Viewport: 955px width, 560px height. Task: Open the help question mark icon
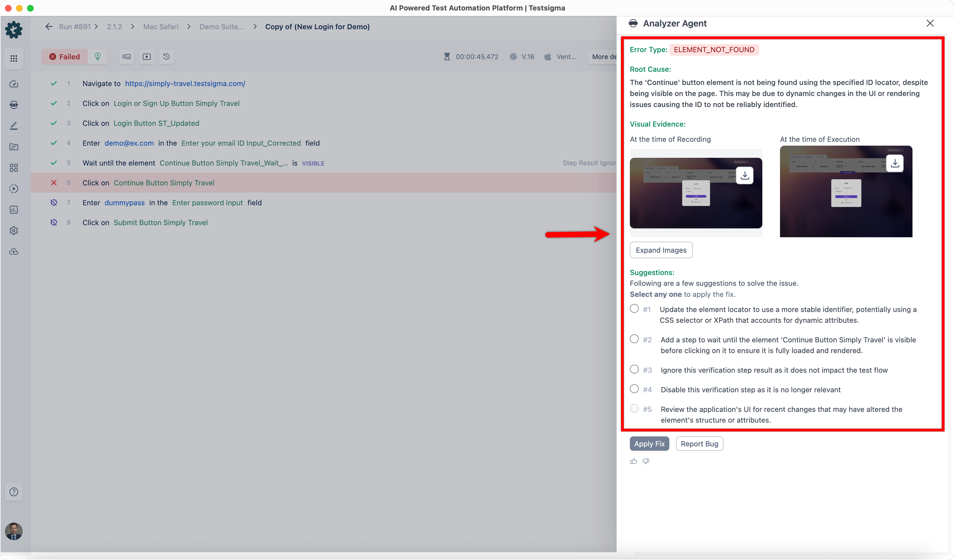click(14, 492)
